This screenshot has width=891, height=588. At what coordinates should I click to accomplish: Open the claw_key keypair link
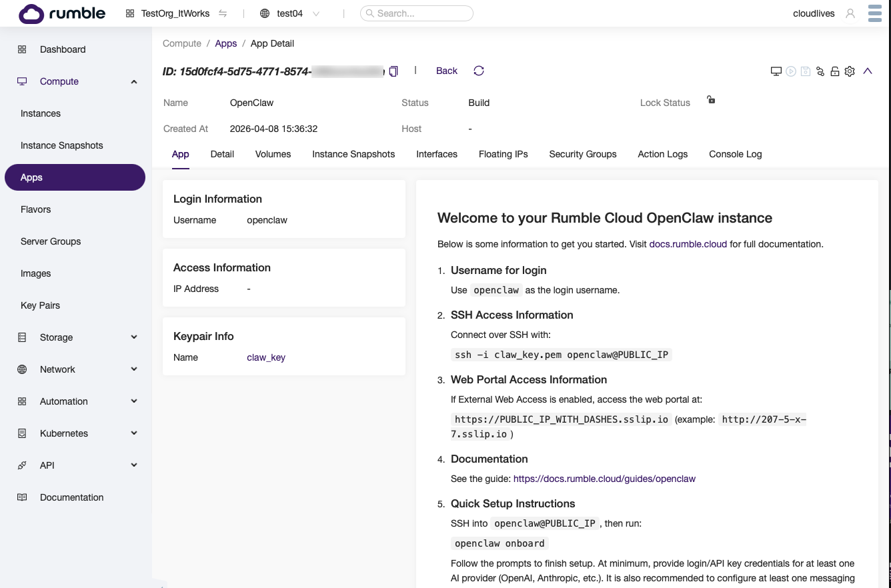point(265,357)
